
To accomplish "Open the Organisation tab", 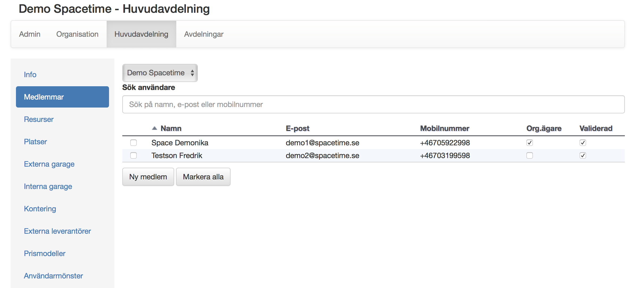I will click(77, 34).
